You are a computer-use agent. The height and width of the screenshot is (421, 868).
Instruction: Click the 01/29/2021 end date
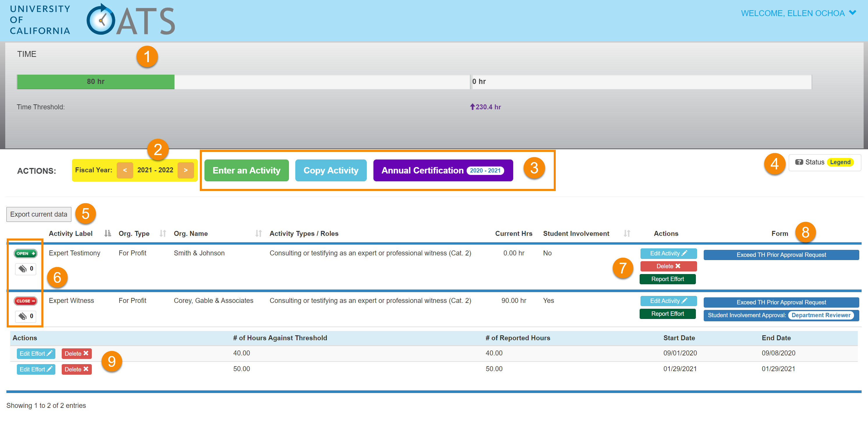(778, 369)
